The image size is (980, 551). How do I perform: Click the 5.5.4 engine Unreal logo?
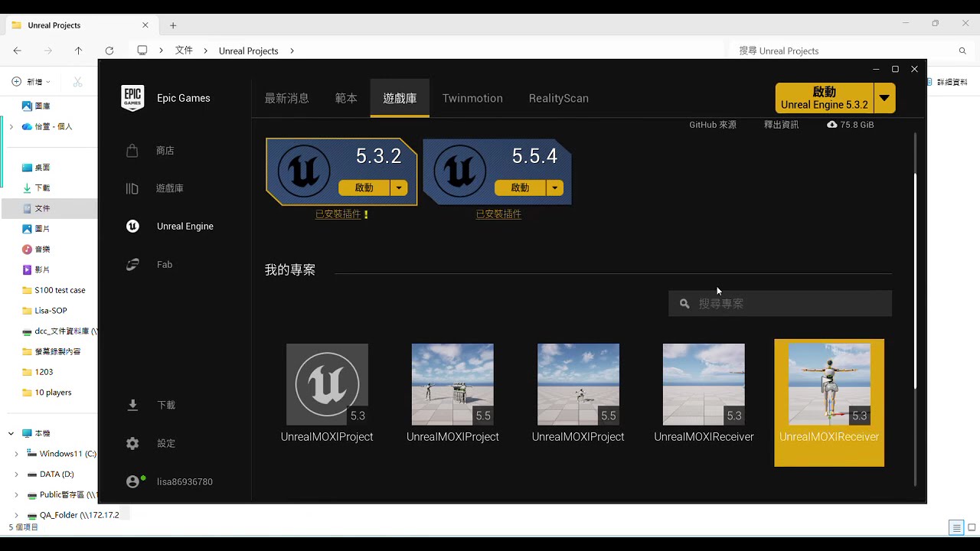click(460, 171)
